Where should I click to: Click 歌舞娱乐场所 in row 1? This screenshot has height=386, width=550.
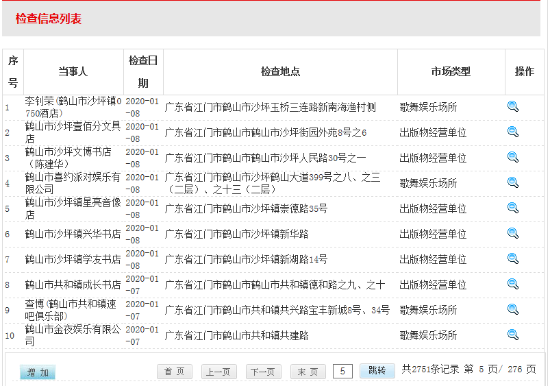tap(428, 107)
